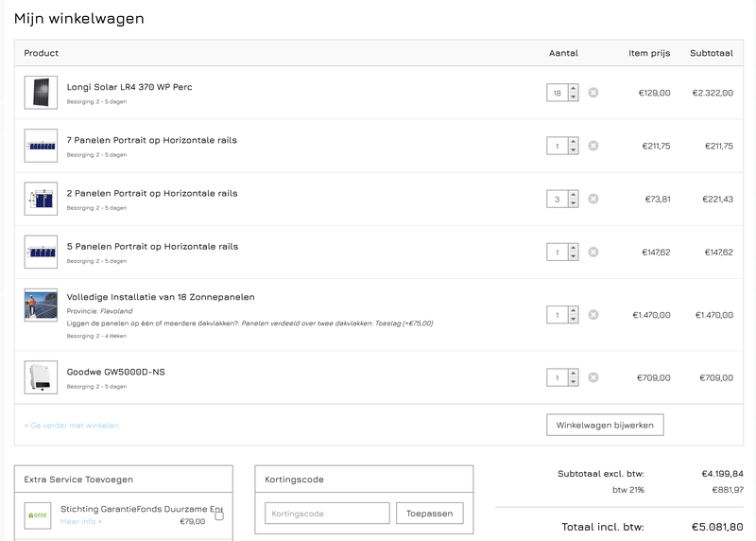The width and height of the screenshot is (756, 541).
Task: Remove Volledige Installatie item from cart
Action: (593, 315)
